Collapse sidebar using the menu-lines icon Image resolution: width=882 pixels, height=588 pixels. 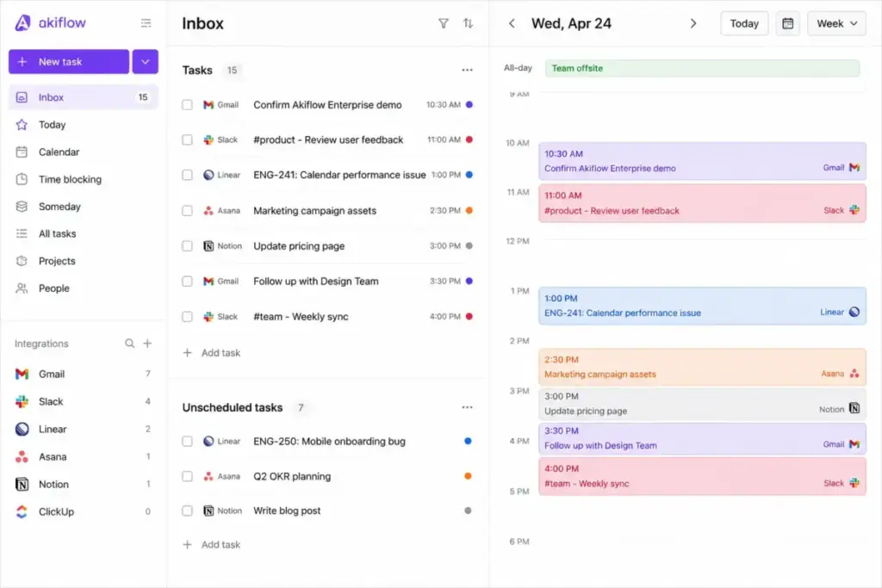pos(146,23)
